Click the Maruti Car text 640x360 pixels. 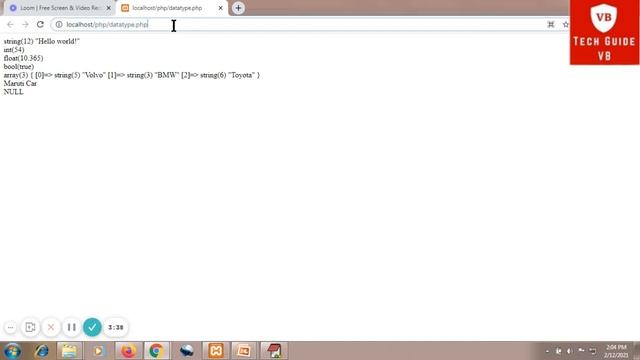click(20, 83)
